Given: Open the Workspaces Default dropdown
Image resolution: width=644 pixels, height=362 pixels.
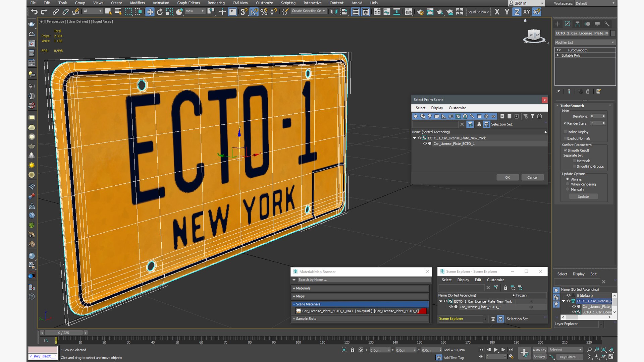Looking at the screenshot, I should tap(595, 3).
